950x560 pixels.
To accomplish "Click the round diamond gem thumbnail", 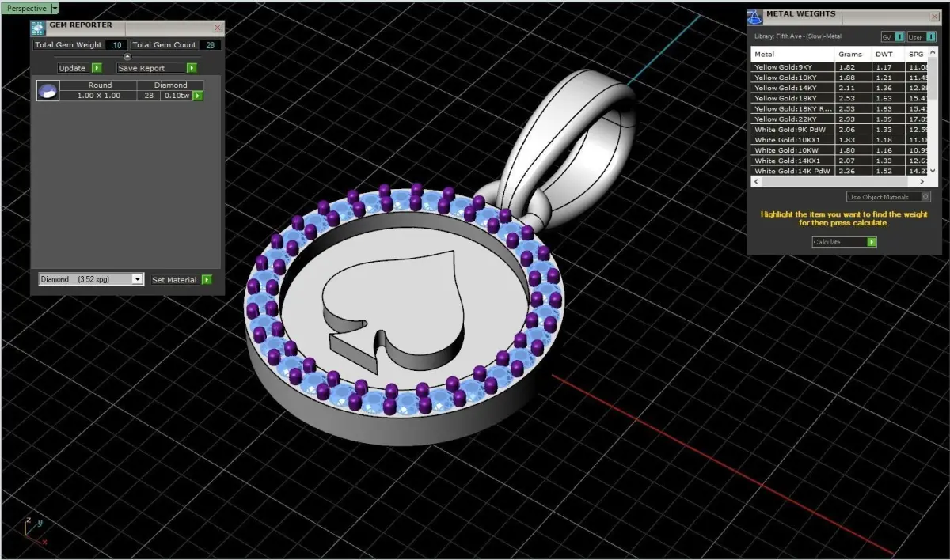I will [x=47, y=90].
